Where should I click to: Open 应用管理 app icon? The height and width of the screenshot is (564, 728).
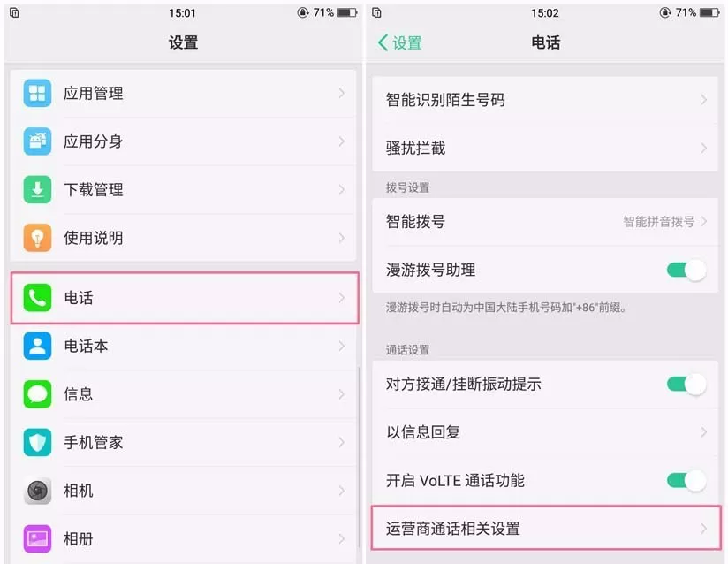(x=37, y=93)
